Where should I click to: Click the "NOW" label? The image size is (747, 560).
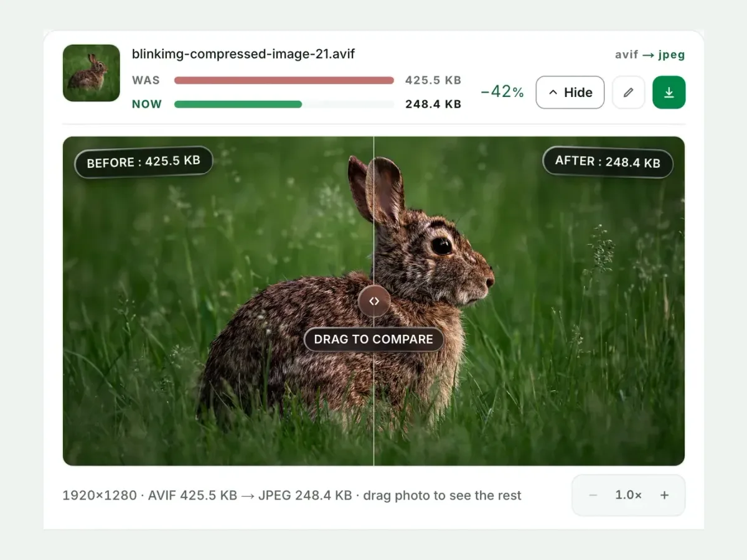click(x=147, y=105)
